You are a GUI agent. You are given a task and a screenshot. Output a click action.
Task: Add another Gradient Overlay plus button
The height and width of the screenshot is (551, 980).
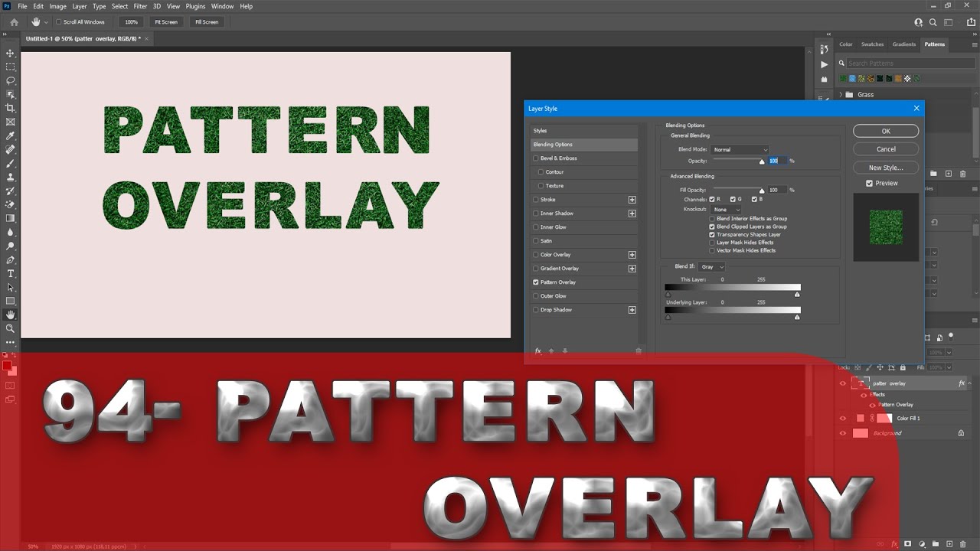pos(632,269)
